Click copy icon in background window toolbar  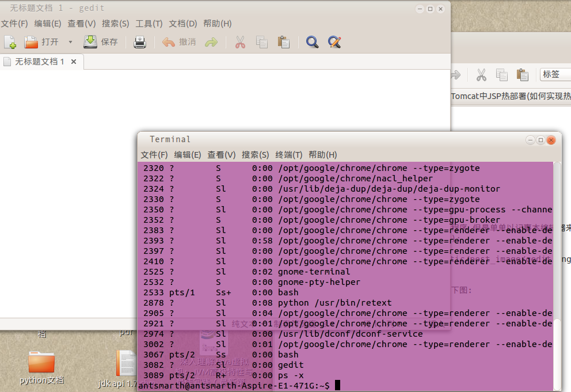(502, 75)
